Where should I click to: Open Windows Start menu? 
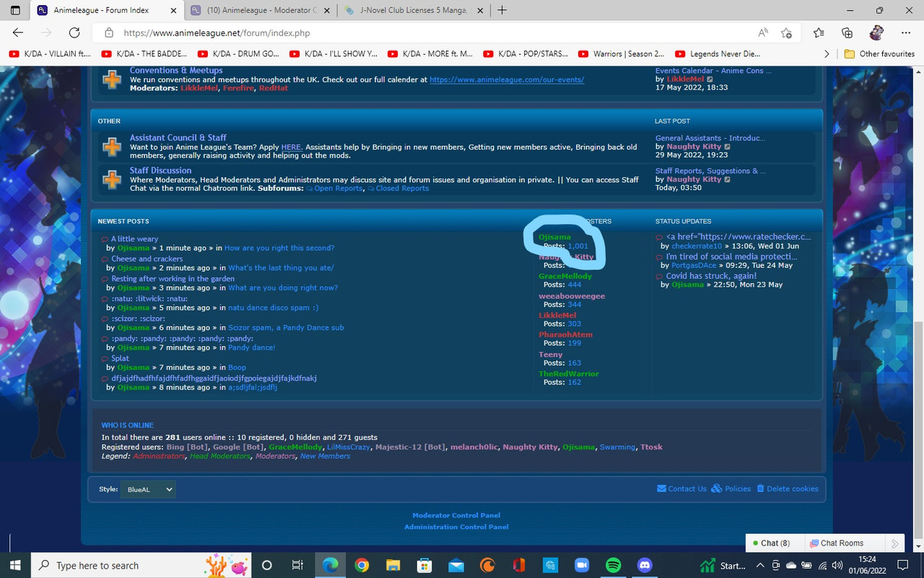click(15, 565)
